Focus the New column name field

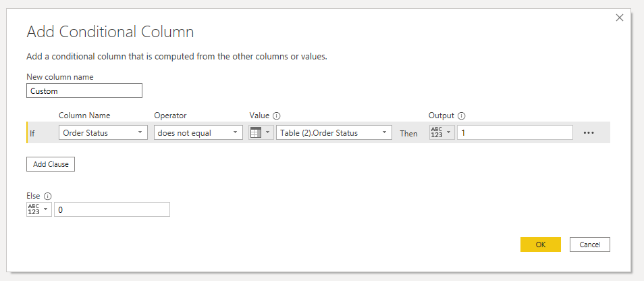(x=84, y=91)
